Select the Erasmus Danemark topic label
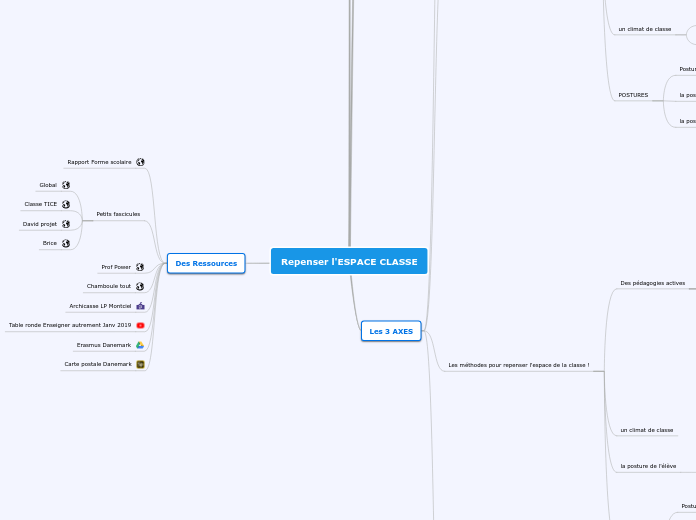Viewport: 696px width, 520px height. click(104, 345)
